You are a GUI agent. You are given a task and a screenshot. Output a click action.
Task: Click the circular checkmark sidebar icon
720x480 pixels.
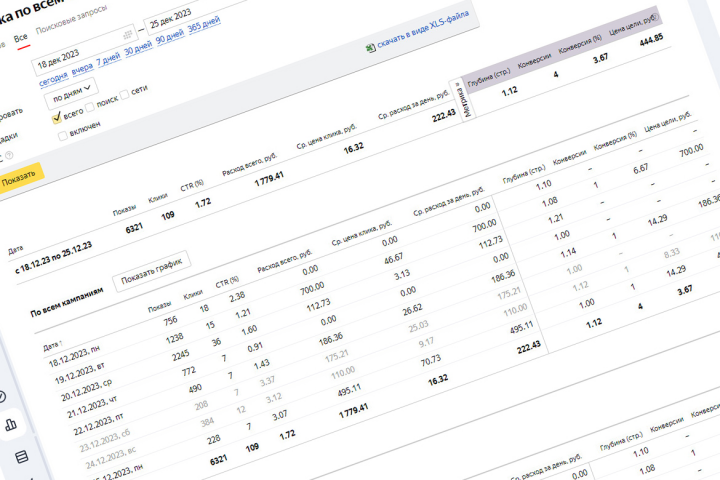(1, 396)
